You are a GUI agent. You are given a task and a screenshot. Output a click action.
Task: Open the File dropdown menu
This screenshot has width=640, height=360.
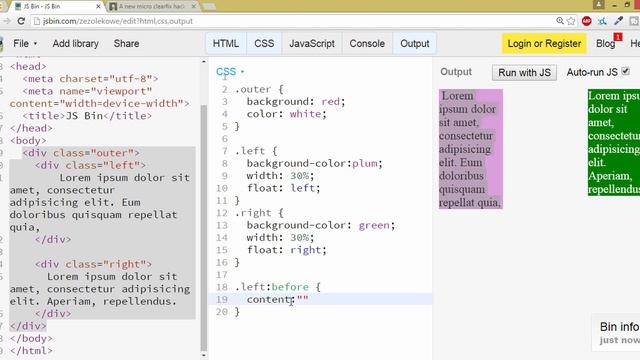[x=25, y=43]
